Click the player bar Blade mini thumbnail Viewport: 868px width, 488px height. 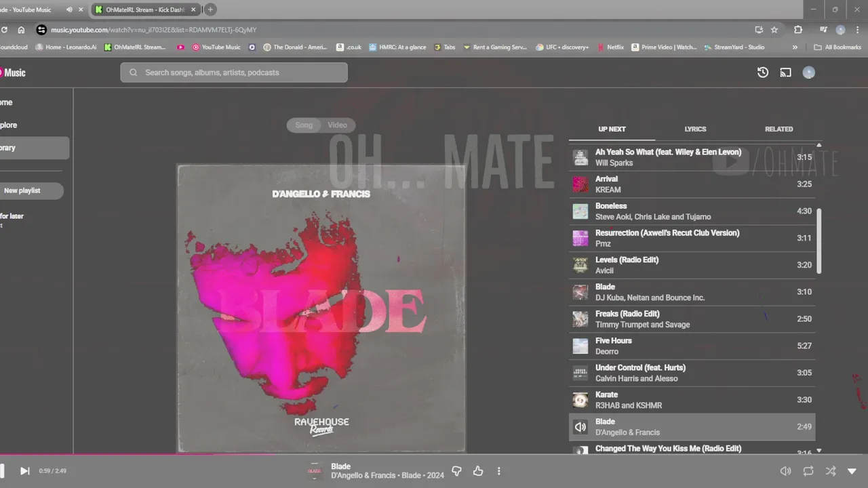[x=314, y=471]
